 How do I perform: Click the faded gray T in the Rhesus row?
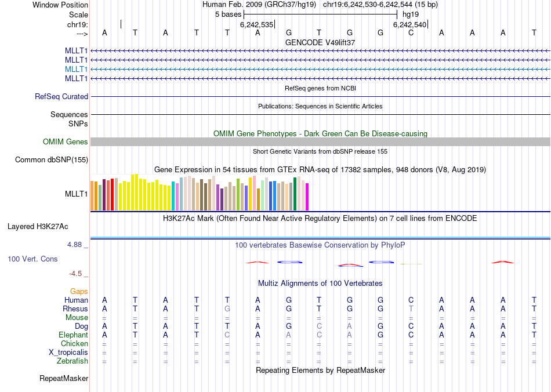click(411, 308)
